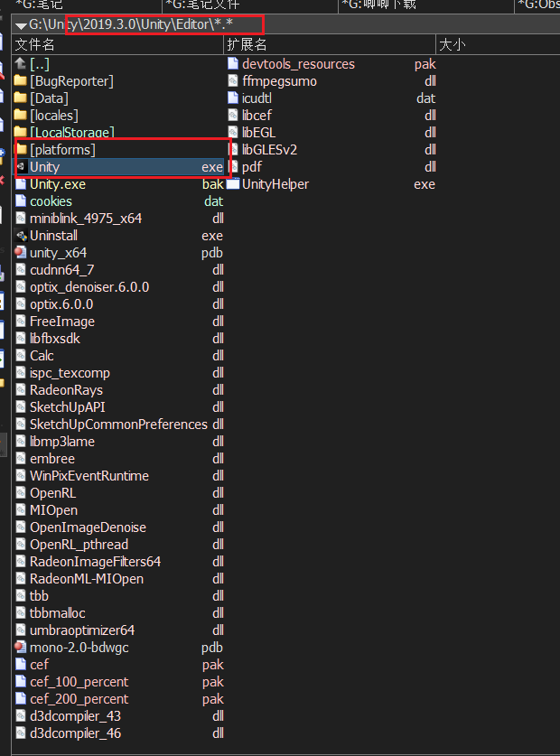560x756 pixels.
Task: Open the [BugReporter] folder icon
Action: (x=20, y=80)
